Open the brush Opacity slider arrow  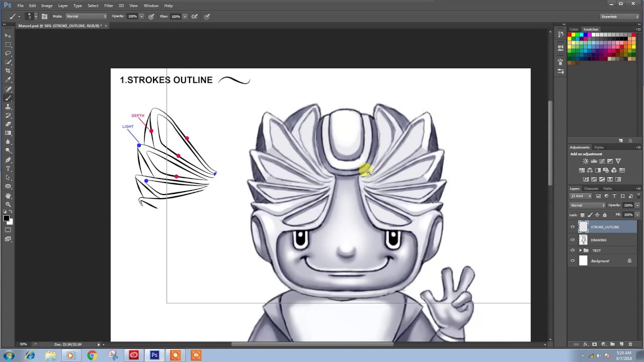pos(141,16)
